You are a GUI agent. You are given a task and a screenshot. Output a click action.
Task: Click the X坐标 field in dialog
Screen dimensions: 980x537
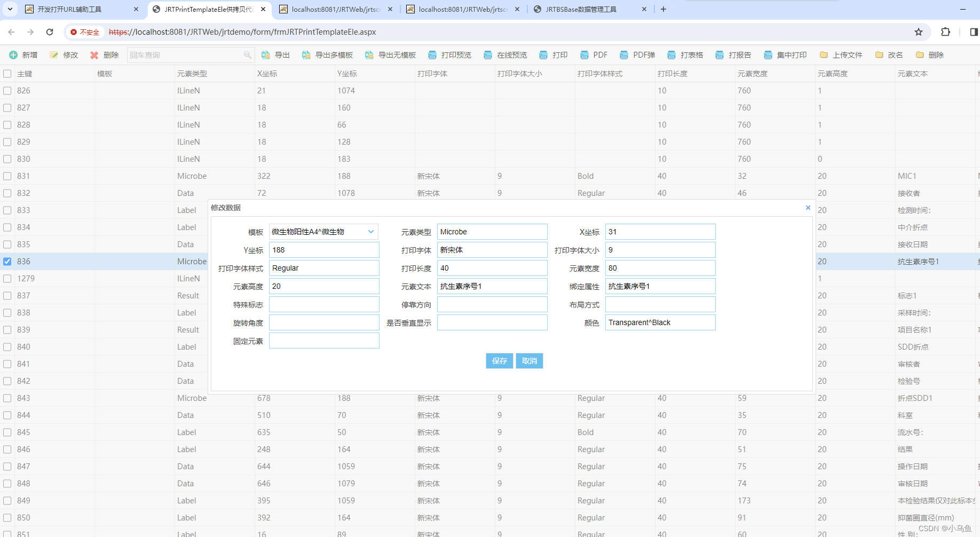click(x=660, y=232)
